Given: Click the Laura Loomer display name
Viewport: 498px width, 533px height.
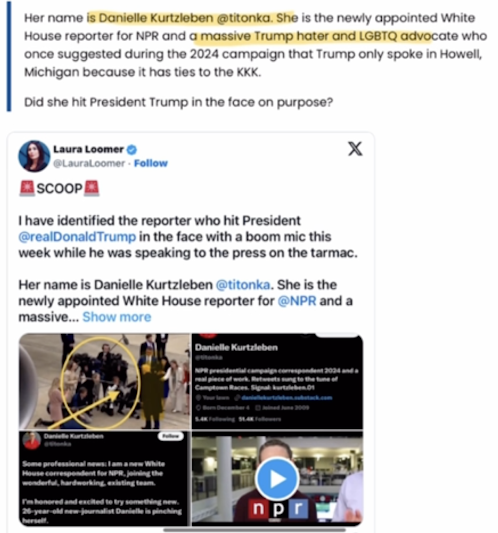Looking at the screenshot, I should [x=88, y=149].
